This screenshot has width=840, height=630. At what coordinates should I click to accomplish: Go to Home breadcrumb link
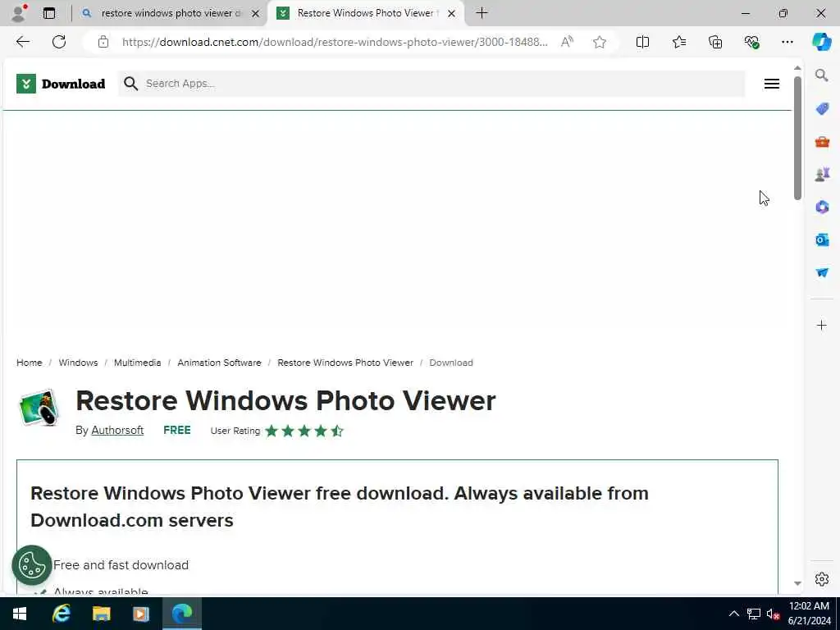coord(29,363)
